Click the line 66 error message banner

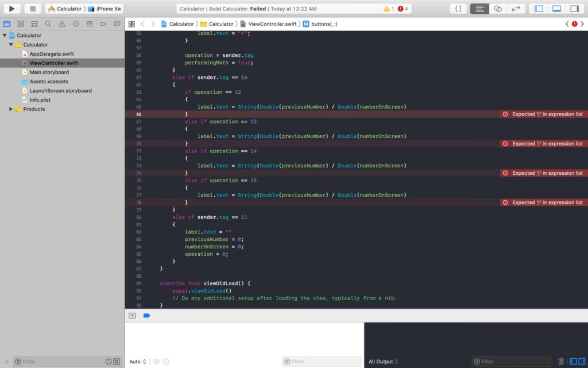(x=543, y=114)
